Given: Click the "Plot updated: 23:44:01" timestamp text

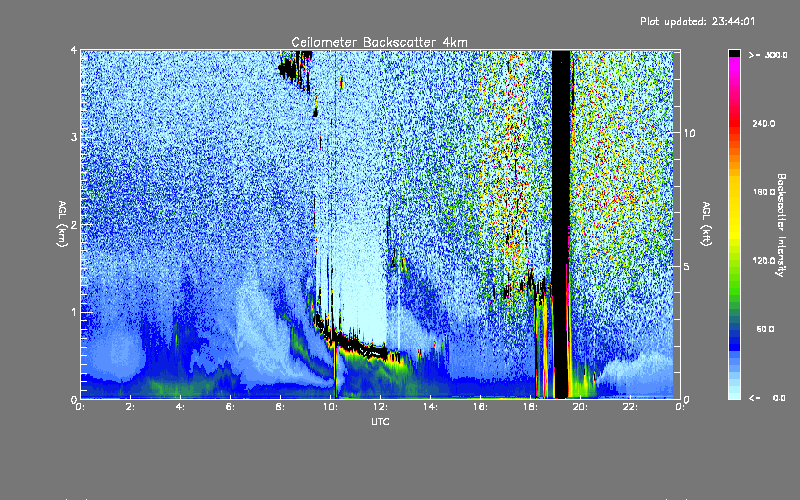Looking at the screenshot, I should click(x=697, y=21).
